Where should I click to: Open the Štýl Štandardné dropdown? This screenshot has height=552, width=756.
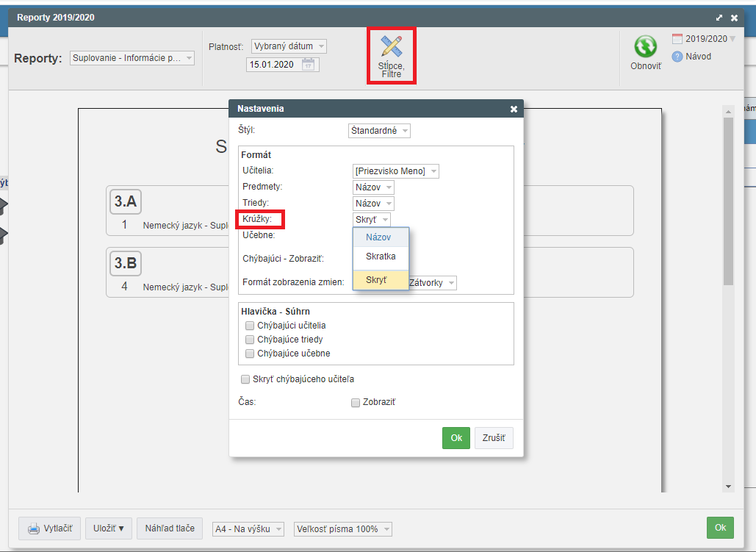coord(379,131)
